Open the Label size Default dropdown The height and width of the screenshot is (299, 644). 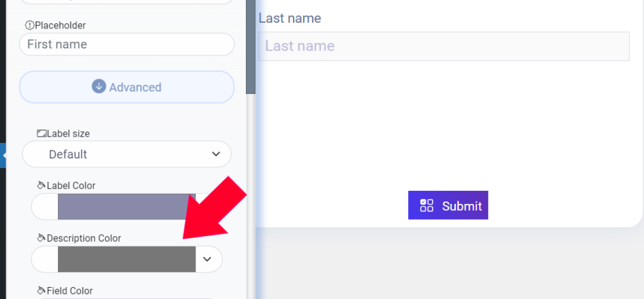127,154
